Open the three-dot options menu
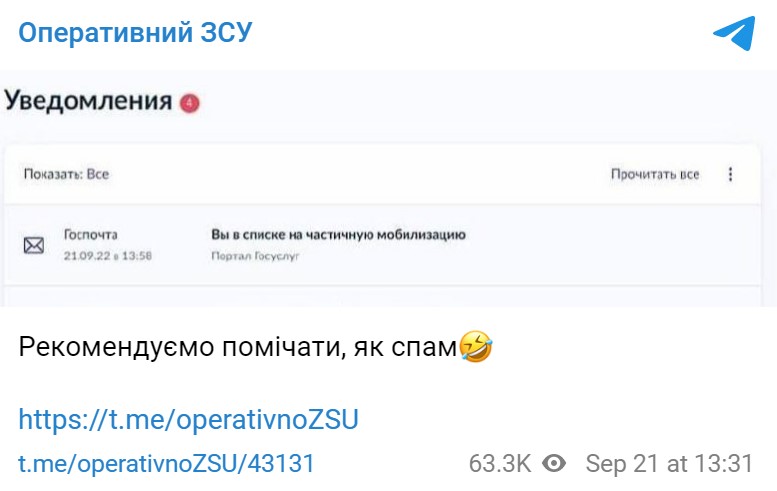The width and height of the screenshot is (777, 491). click(730, 175)
